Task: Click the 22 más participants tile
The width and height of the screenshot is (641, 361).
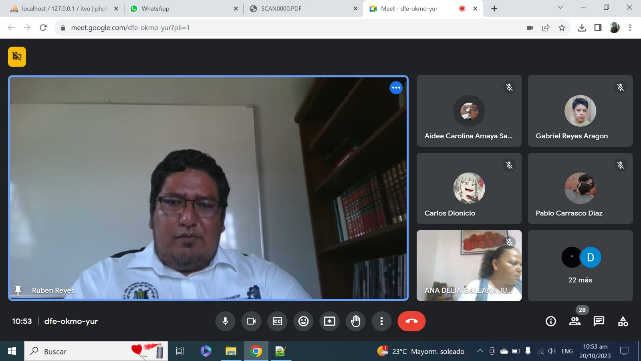Action: coord(580,265)
